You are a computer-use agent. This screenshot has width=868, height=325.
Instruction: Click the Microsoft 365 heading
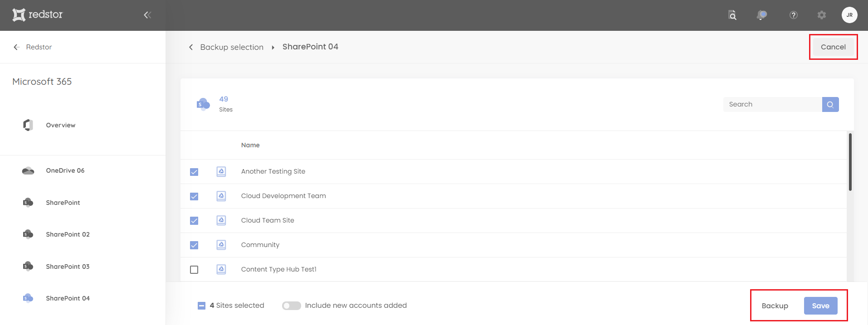click(42, 82)
